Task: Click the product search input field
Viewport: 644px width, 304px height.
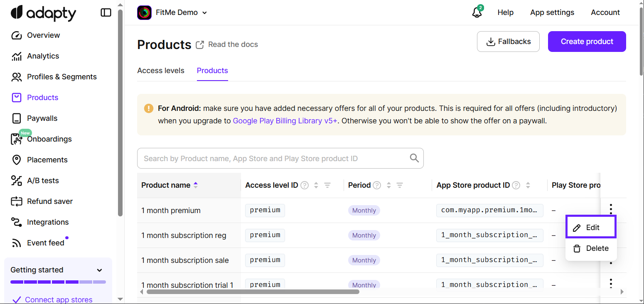Action: tap(274, 158)
